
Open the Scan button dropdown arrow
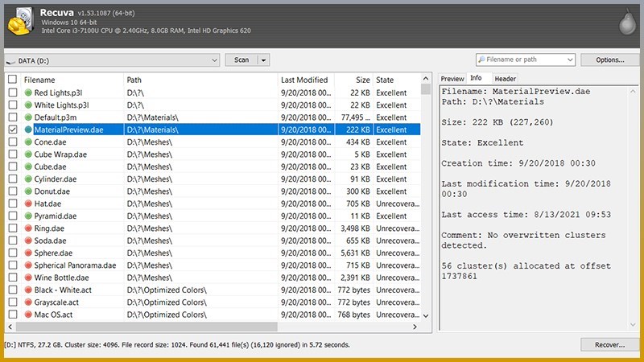click(264, 60)
